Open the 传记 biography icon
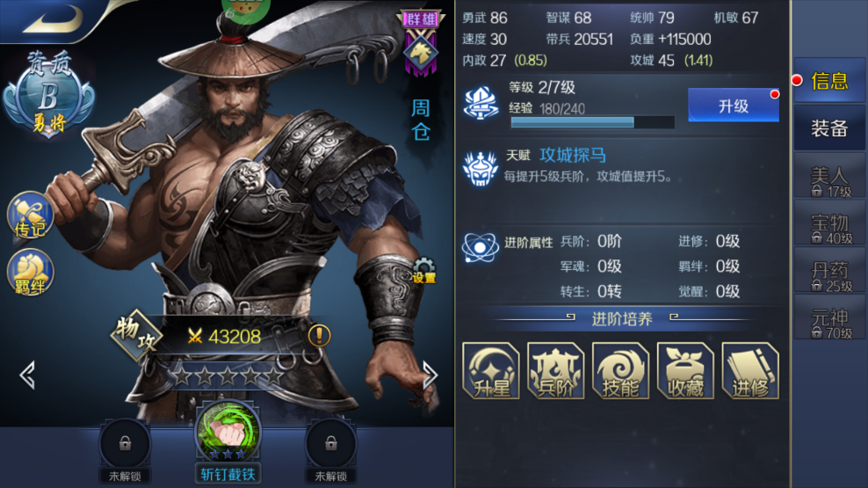This screenshot has height=488, width=868. click(x=30, y=215)
